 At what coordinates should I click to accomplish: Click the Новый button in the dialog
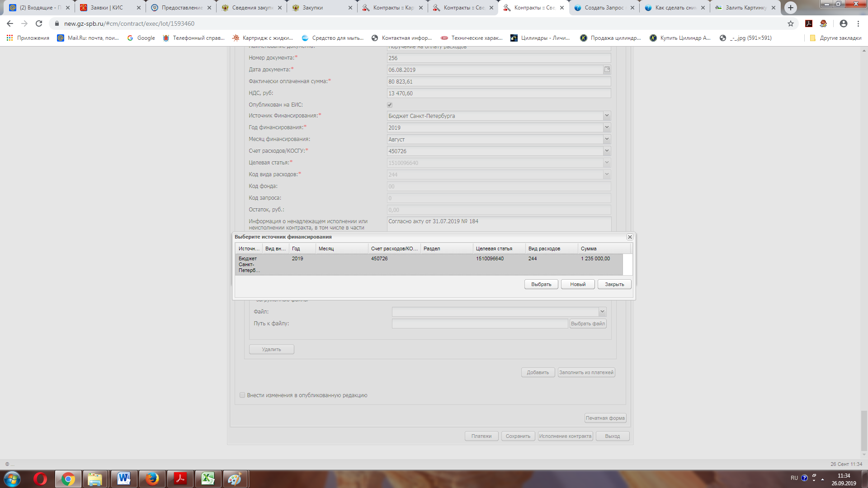(578, 284)
